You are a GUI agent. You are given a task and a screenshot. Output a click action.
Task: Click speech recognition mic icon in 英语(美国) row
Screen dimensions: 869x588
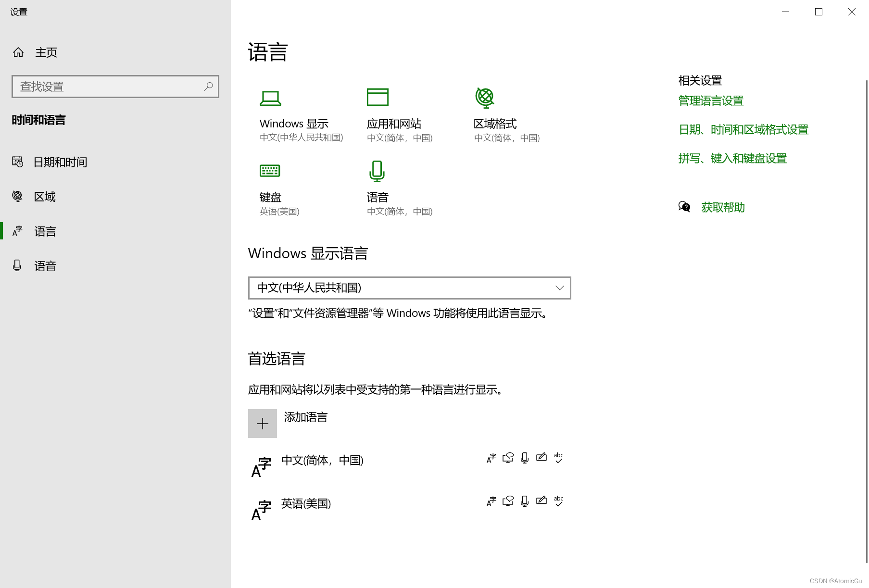[x=525, y=501]
